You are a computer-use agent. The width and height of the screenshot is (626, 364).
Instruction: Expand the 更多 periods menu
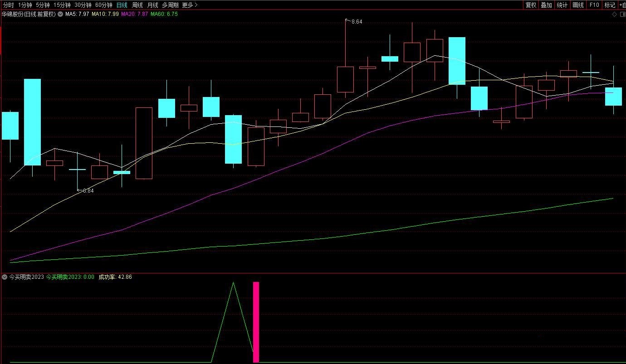190,5
